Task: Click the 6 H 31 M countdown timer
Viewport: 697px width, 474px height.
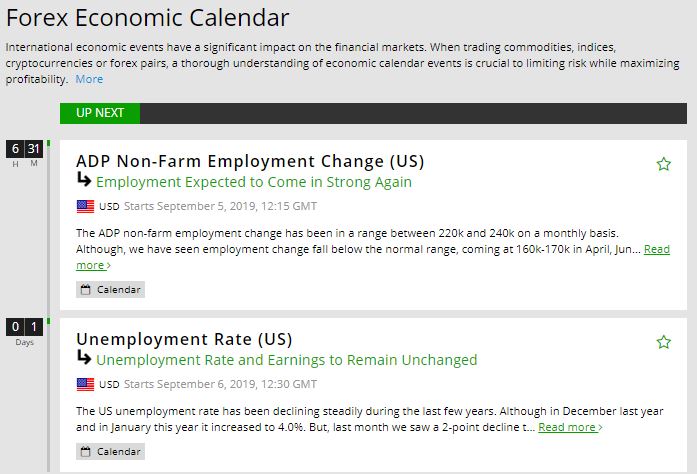Action: click(25, 151)
